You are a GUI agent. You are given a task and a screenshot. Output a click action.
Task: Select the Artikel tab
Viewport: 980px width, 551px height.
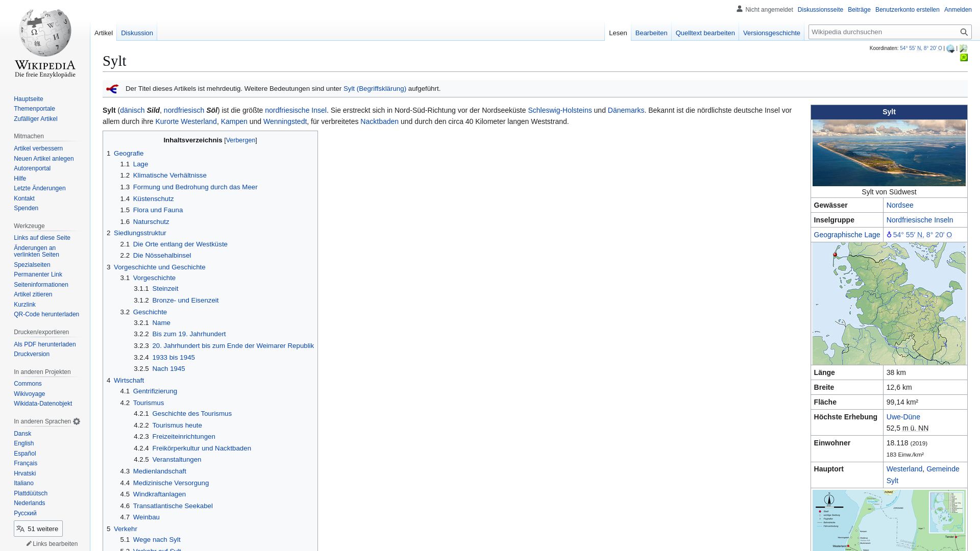pyautogui.click(x=103, y=33)
